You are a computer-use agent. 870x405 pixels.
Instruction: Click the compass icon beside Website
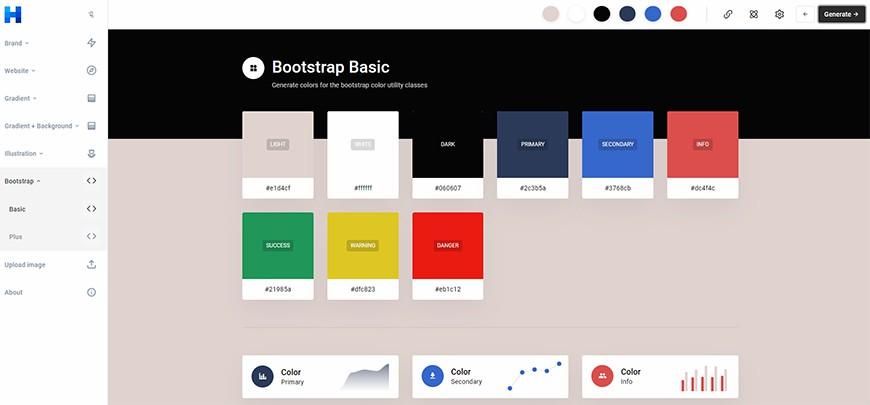[92, 70]
